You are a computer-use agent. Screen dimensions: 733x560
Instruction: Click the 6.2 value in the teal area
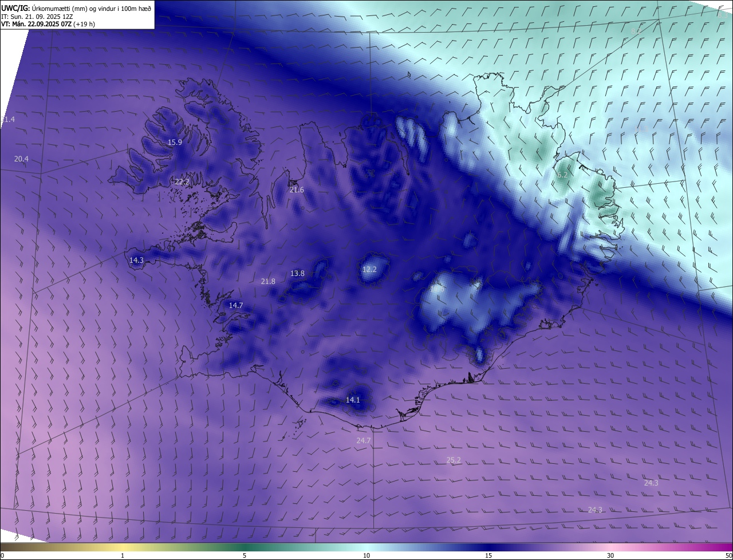[x=562, y=175]
